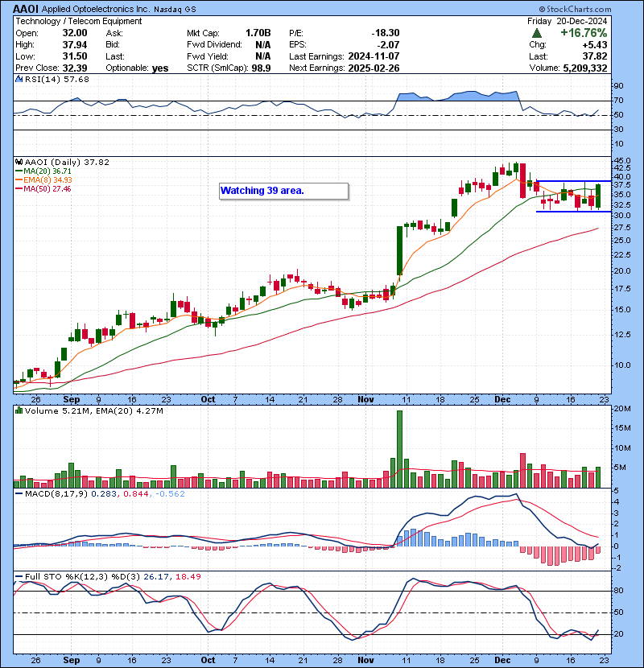Viewport: 644px width, 668px height.
Task: Click the MACD histogram value -0.562
Action: coord(170,494)
